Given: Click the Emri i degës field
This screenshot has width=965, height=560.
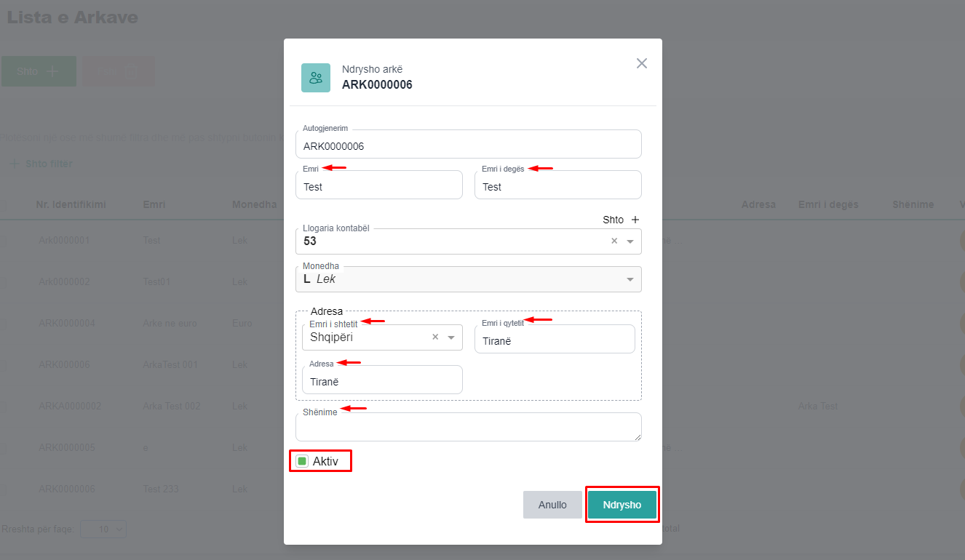Looking at the screenshot, I should [x=557, y=187].
